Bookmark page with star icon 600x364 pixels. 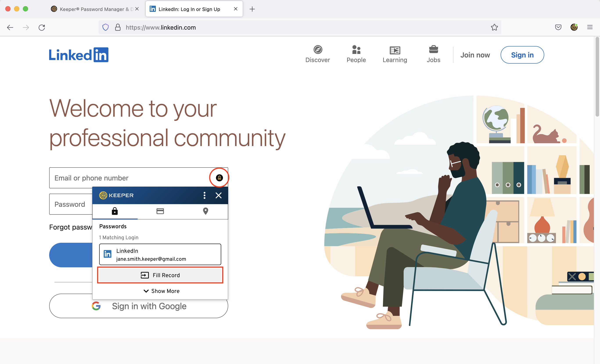tap(494, 27)
